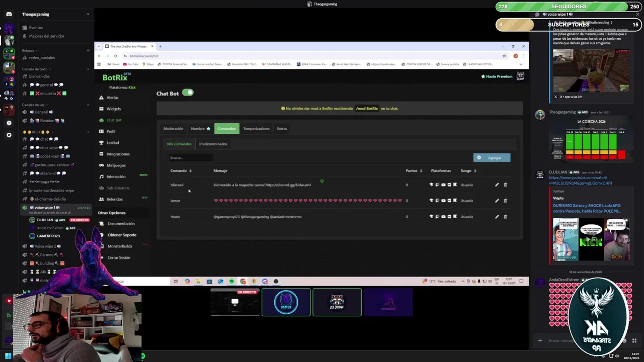Collapse Canales de voz category
This screenshot has width=644, height=362.
[35, 105]
